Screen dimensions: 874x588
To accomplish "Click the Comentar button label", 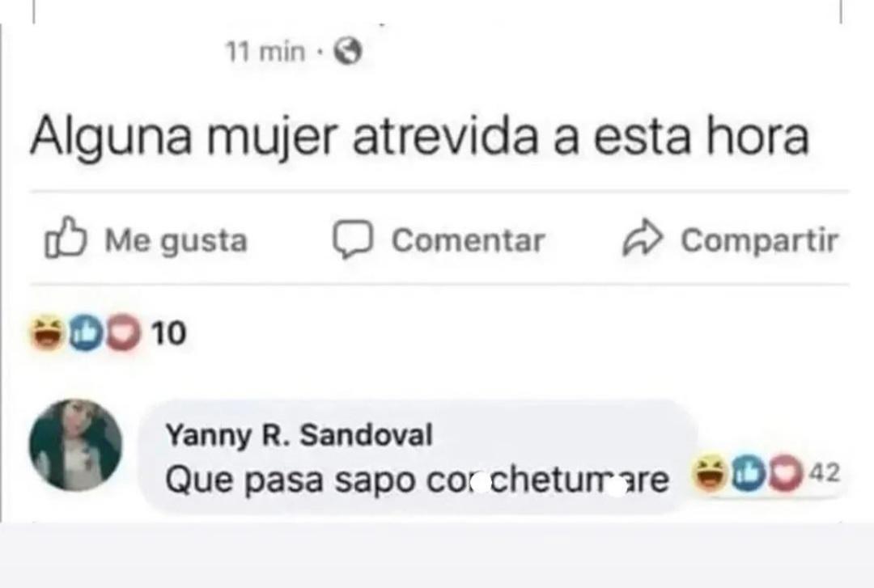I will 469,240.
